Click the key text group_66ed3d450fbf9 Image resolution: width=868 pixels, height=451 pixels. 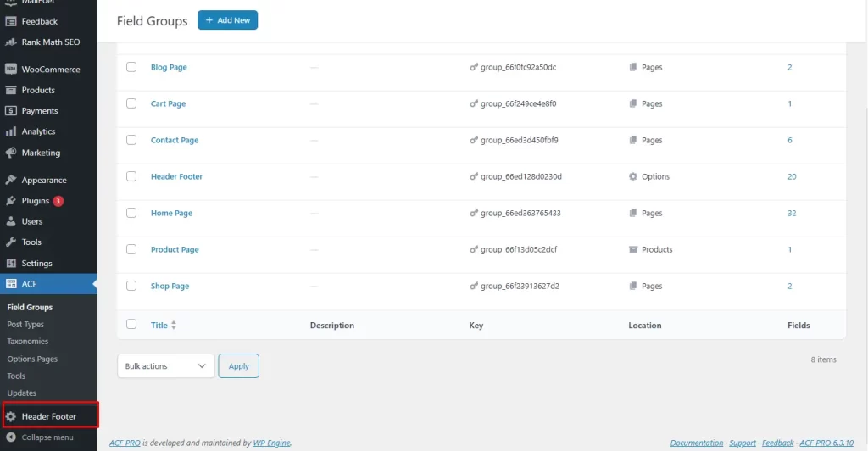520,140
